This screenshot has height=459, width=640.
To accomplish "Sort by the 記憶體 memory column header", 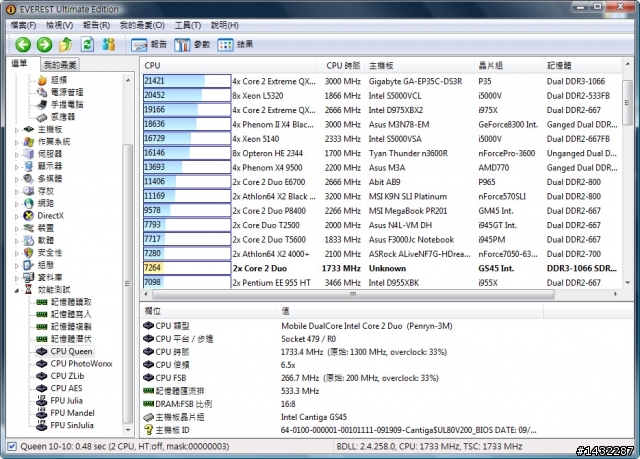I will coord(582,65).
